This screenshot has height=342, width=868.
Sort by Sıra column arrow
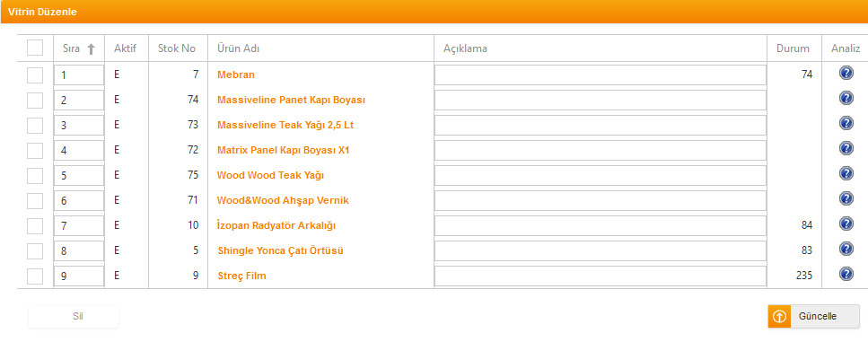click(92, 48)
